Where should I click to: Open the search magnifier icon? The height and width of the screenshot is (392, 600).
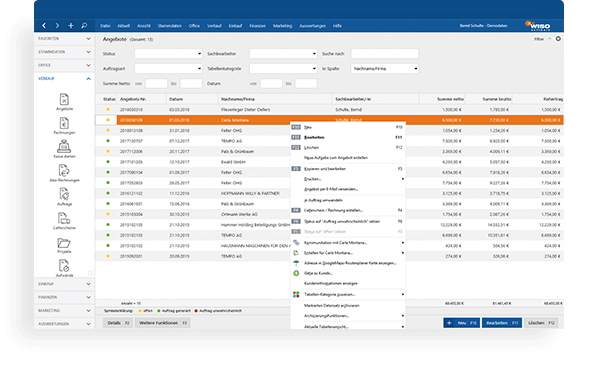tap(84, 26)
